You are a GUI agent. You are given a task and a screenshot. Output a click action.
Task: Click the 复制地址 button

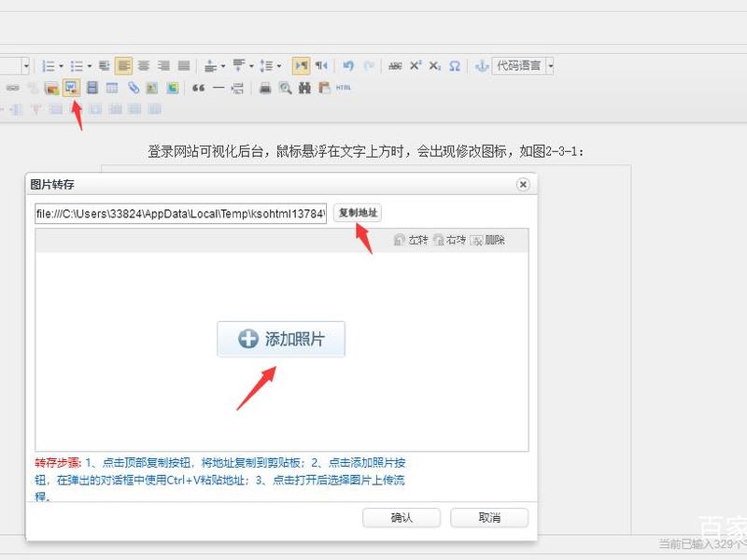358,213
